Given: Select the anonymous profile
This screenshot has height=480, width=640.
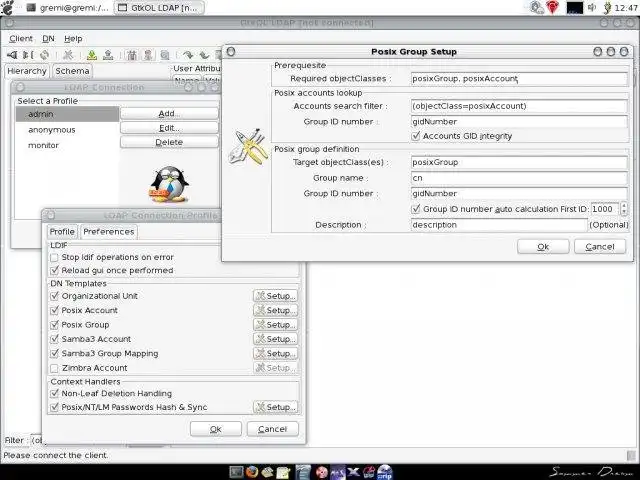Looking at the screenshot, I should 67,130.
